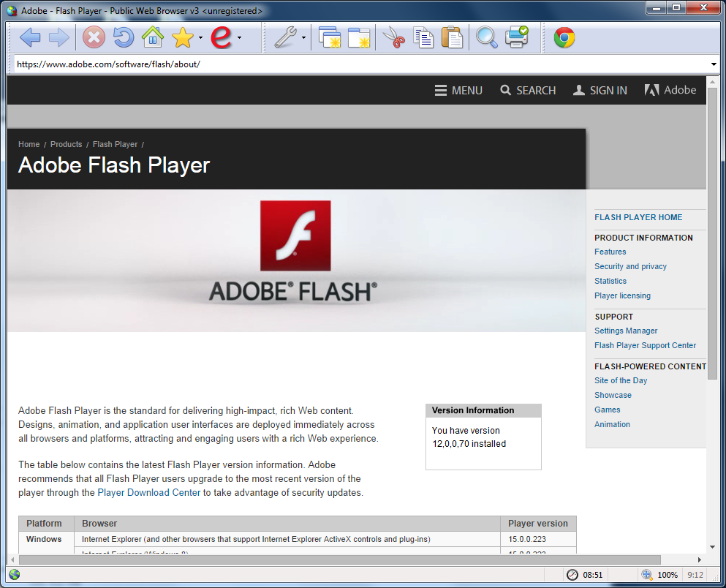Open Settings Manager link
Viewport: 726px width, 588px height.
(x=626, y=331)
